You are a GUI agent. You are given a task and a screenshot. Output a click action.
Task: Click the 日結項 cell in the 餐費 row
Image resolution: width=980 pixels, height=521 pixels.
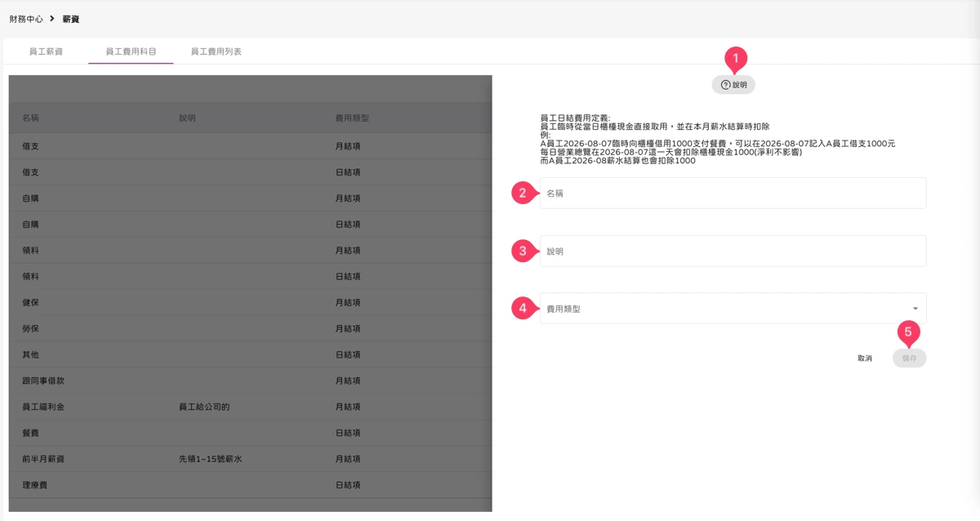coord(348,433)
